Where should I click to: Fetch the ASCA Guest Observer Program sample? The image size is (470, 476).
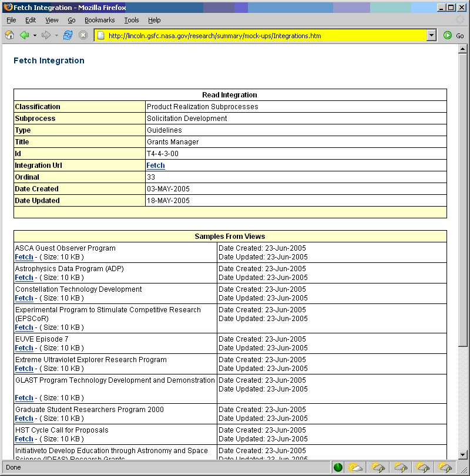click(x=24, y=257)
